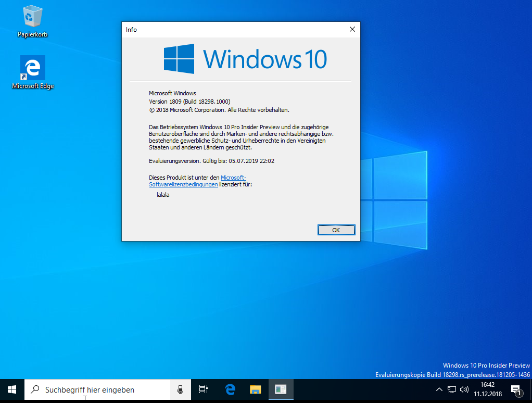The width and height of the screenshot is (532, 403).
Task: Close the Info dialog window
Action: 352,30
